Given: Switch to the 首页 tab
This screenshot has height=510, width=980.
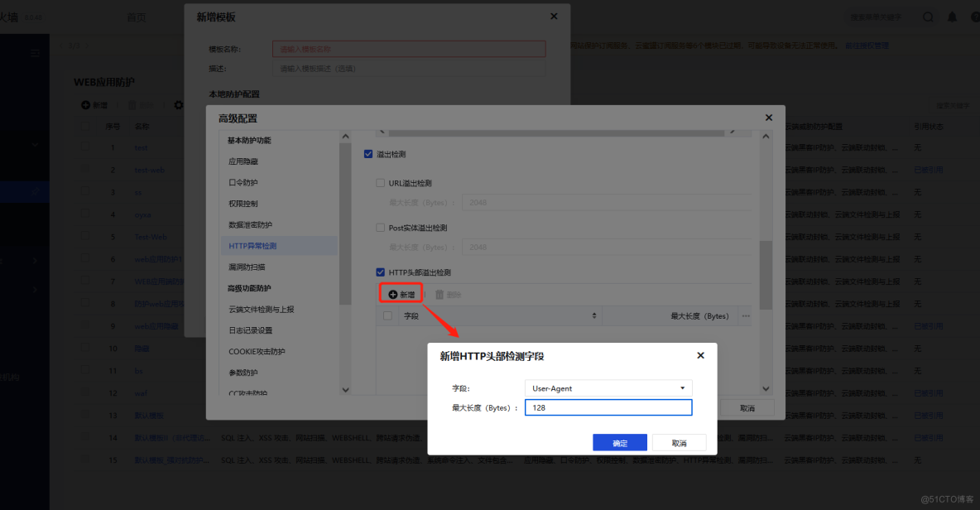Looking at the screenshot, I should 136,15.
